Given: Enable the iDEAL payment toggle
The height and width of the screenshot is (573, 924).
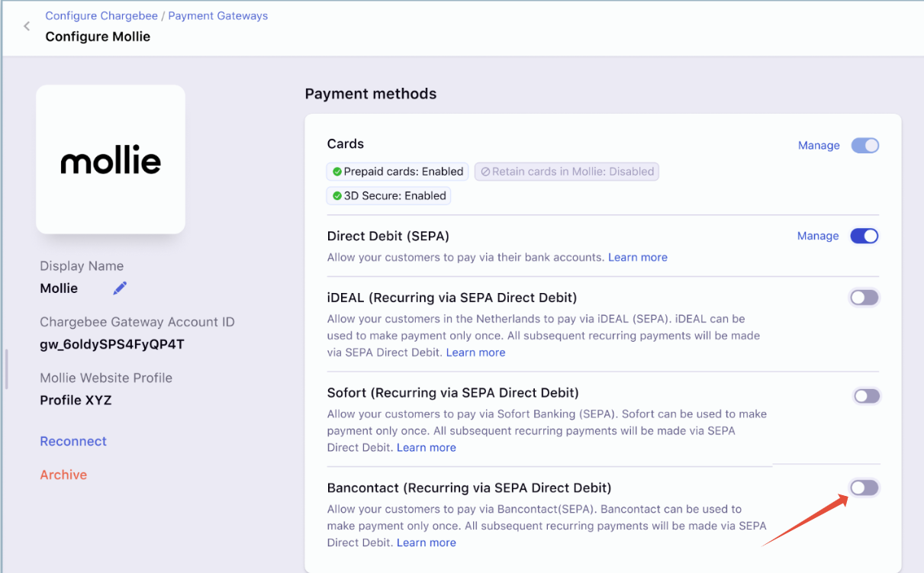Looking at the screenshot, I should coord(865,298).
